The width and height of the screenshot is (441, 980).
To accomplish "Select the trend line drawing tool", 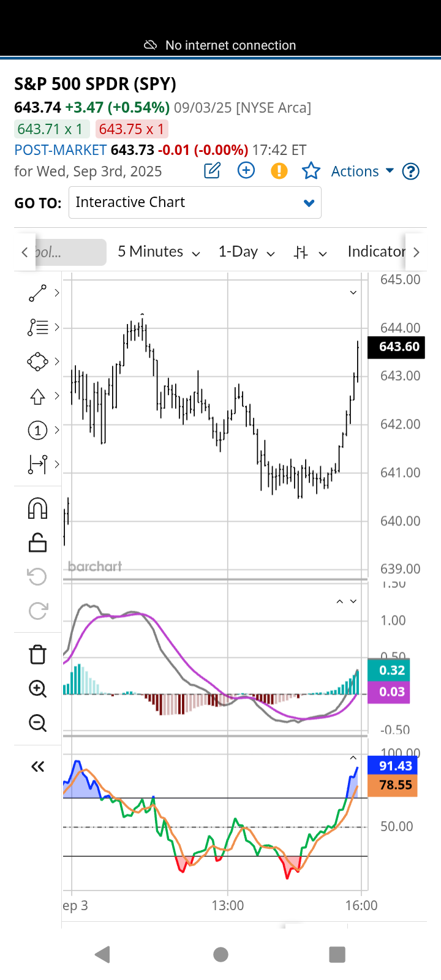I will [x=38, y=293].
